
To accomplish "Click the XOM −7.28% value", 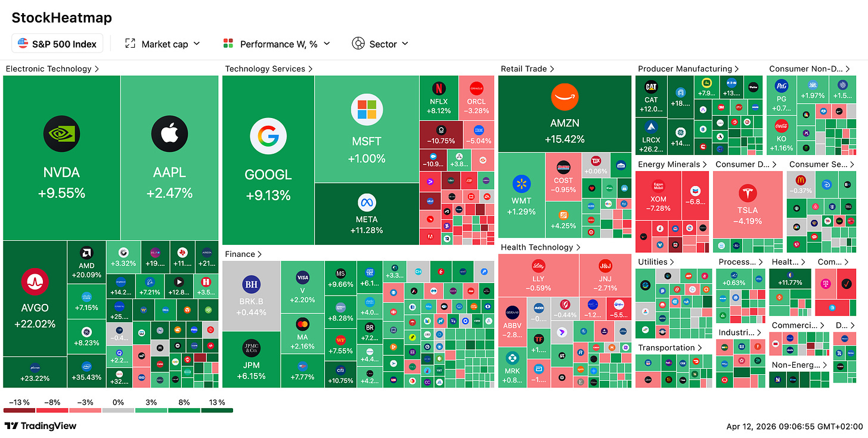I will tap(658, 209).
